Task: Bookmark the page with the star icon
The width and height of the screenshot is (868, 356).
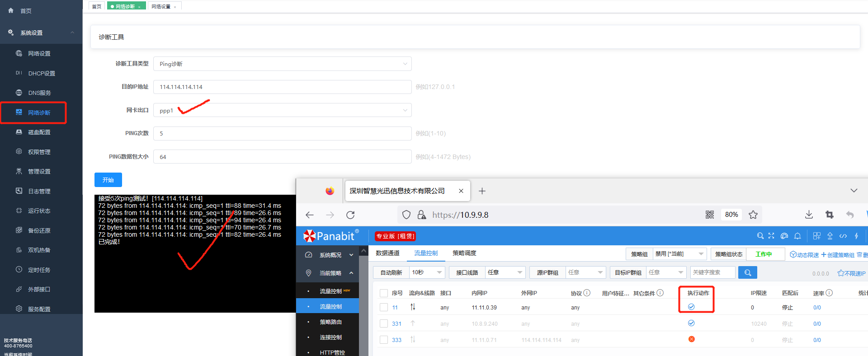Action: click(753, 215)
